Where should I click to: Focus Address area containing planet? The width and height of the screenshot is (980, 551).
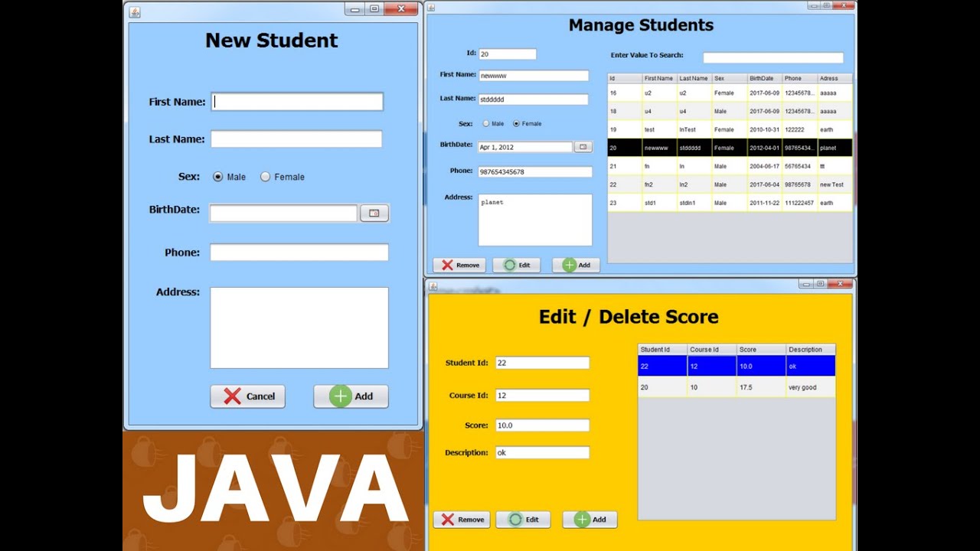click(535, 220)
